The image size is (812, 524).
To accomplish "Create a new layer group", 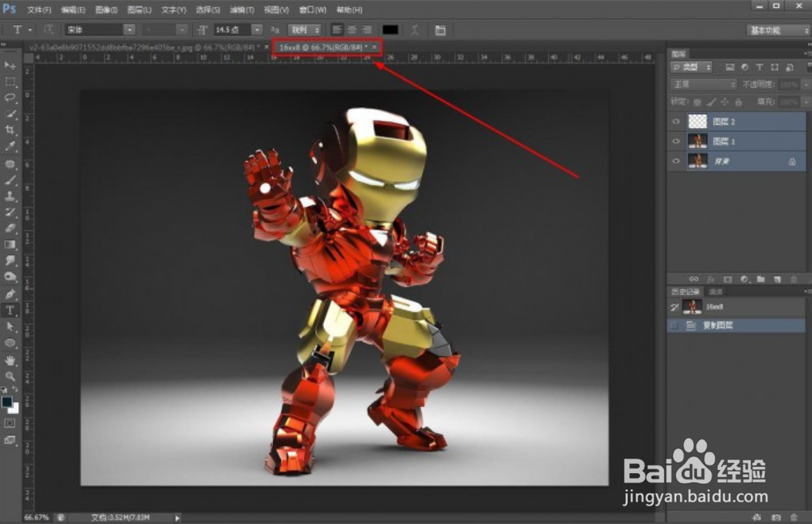I will click(761, 279).
